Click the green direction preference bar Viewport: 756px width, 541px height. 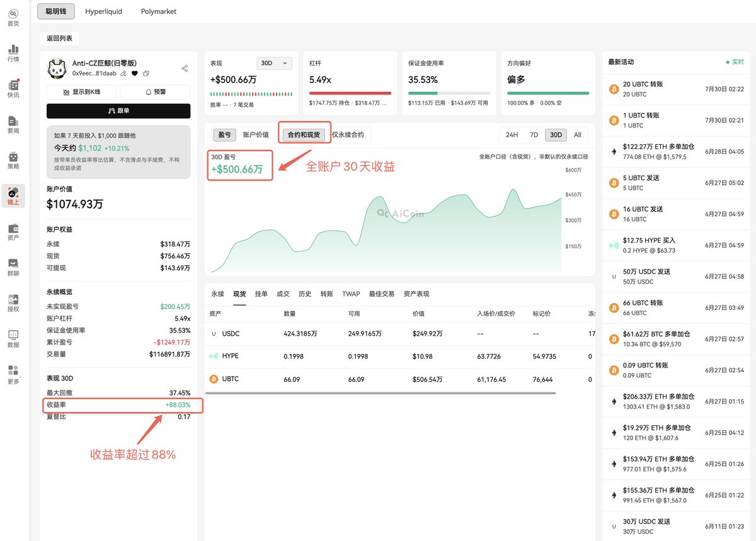coord(548,93)
